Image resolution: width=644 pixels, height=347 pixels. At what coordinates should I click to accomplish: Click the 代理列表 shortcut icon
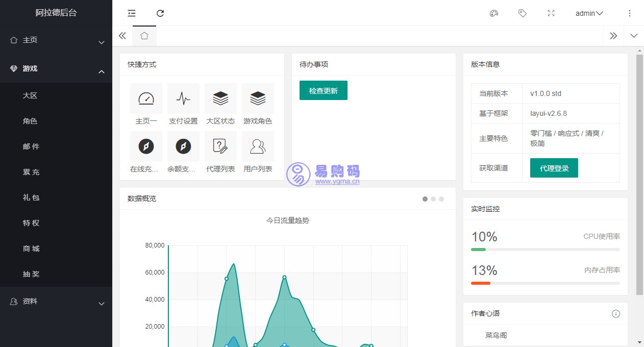click(x=220, y=146)
